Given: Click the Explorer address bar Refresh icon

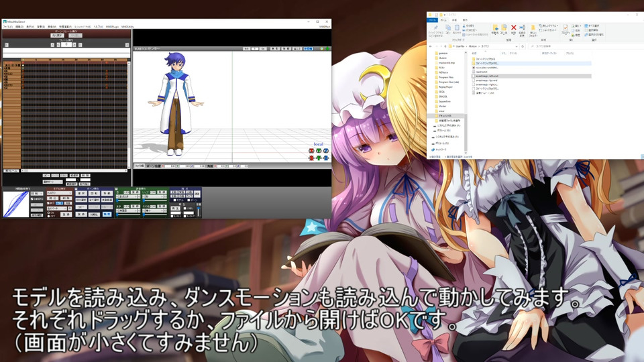Looking at the screenshot, I should 523,46.
